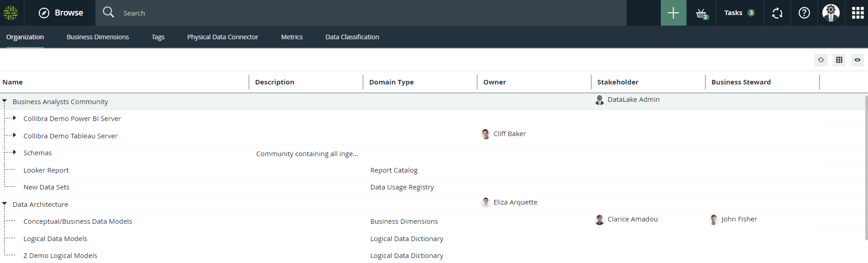Open the Data Classification tab
Image resolution: width=868 pixels, height=263 pixels.
pos(352,37)
